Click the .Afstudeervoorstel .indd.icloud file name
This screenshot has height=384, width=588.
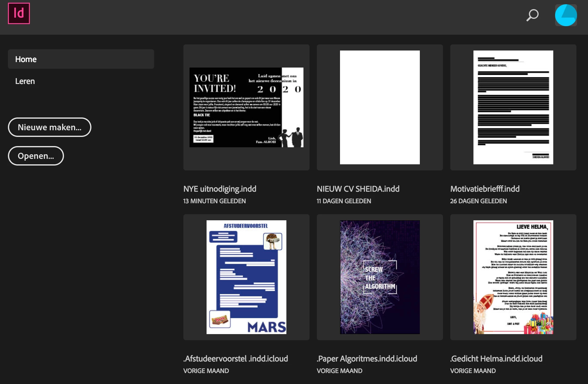coord(236,359)
